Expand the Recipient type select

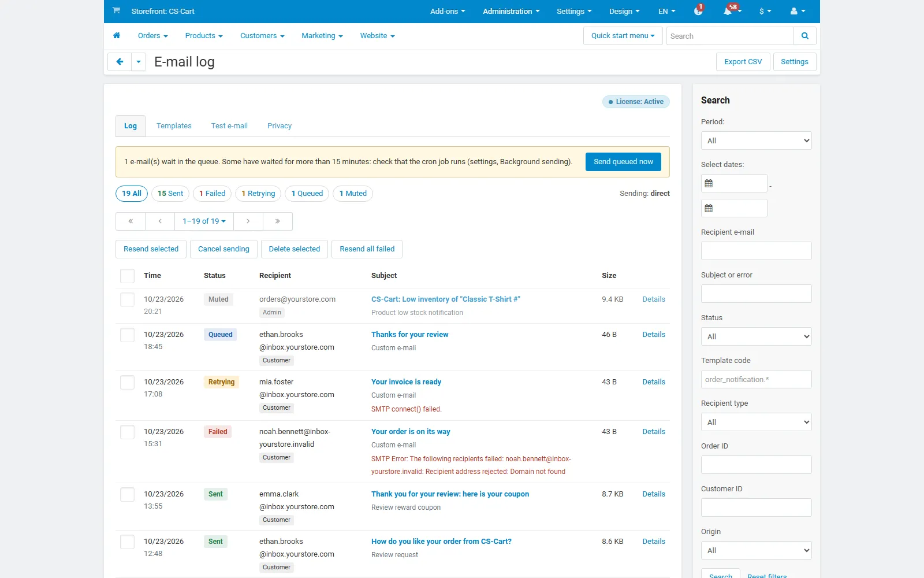coord(757,422)
